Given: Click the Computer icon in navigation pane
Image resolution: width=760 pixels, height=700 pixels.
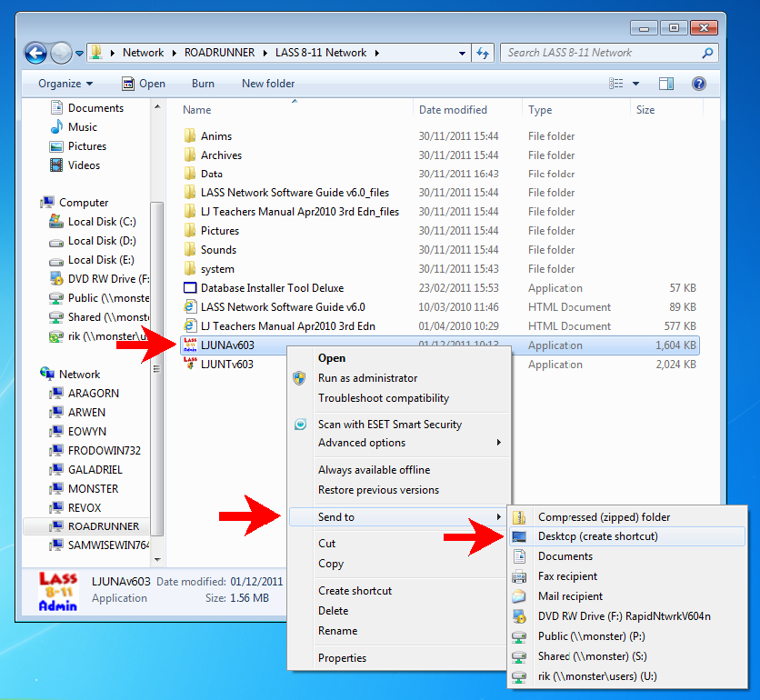Looking at the screenshot, I should [47, 202].
